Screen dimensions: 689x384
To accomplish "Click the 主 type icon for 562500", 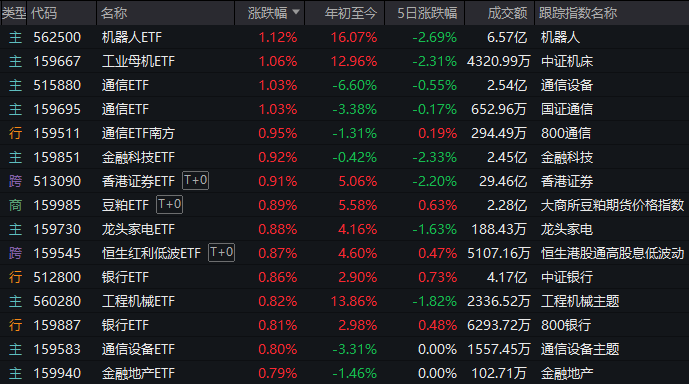I will pyautogui.click(x=15, y=37).
